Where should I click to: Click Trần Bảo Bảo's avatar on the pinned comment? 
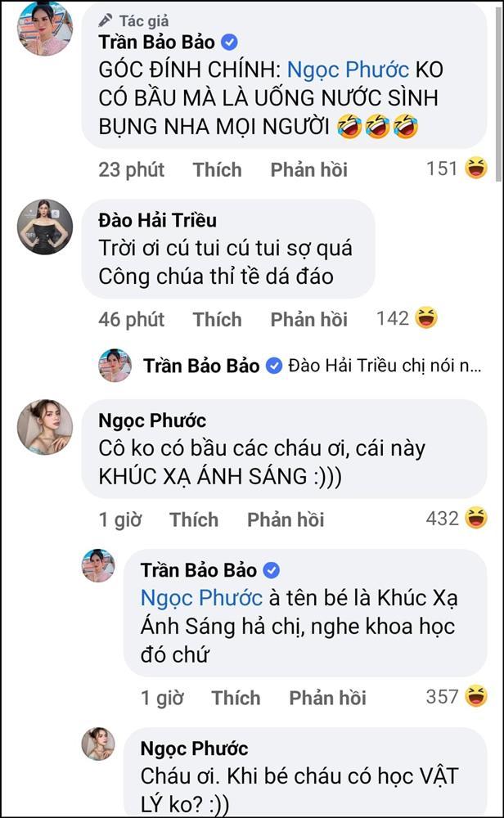click(x=45, y=29)
